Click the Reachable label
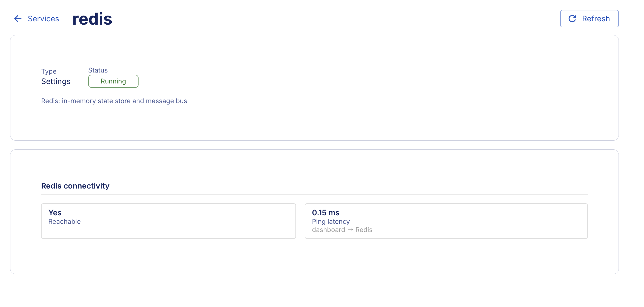Screen dimensions: 644x307 65,222
